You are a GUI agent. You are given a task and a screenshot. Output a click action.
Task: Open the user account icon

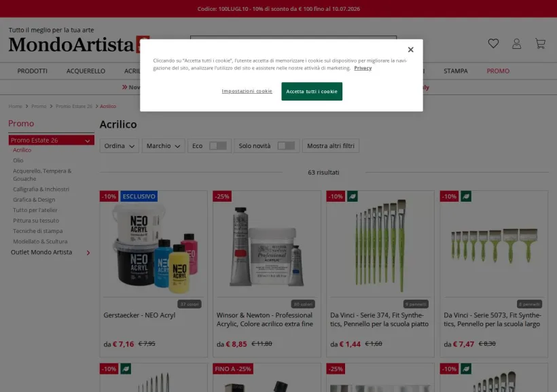click(x=516, y=43)
